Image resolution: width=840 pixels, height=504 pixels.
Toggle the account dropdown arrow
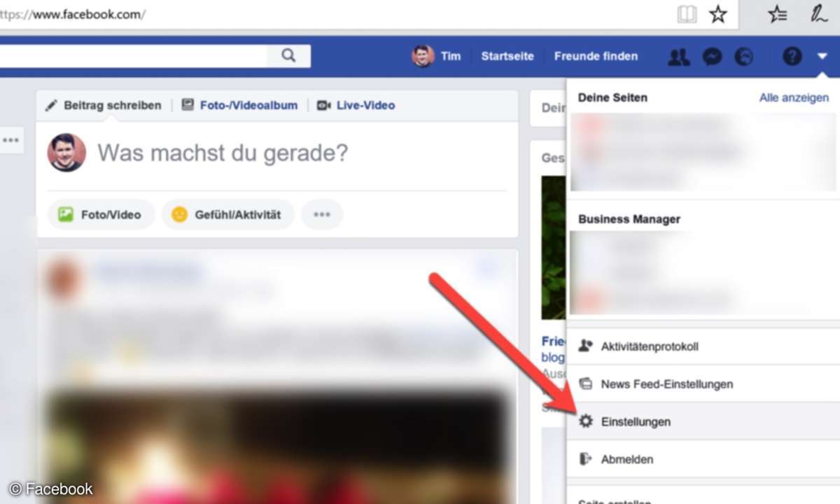(x=822, y=57)
